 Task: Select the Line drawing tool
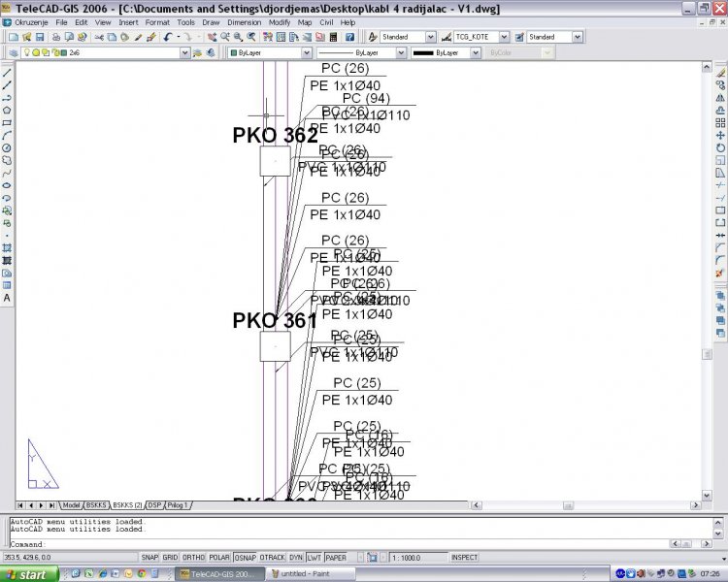pyautogui.click(x=7, y=73)
